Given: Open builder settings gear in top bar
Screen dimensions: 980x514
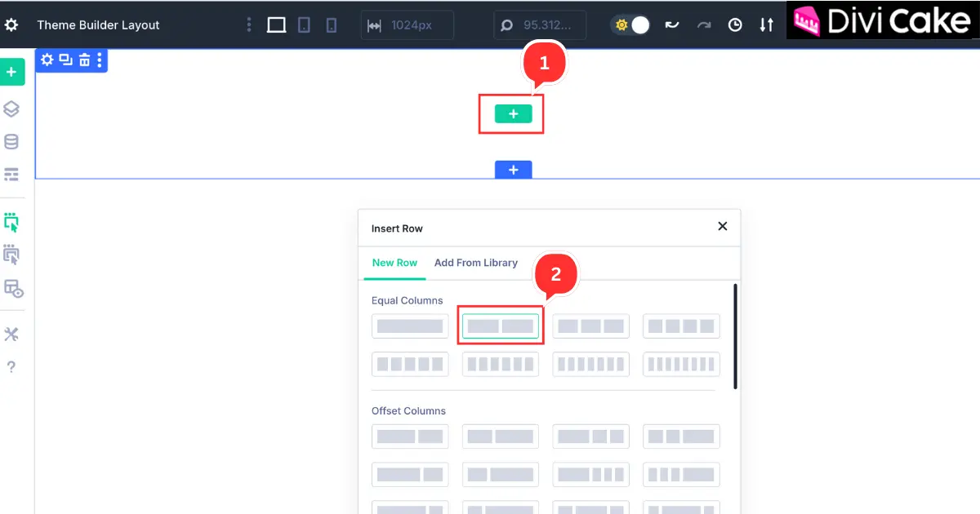Looking at the screenshot, I should coord(11,24).
